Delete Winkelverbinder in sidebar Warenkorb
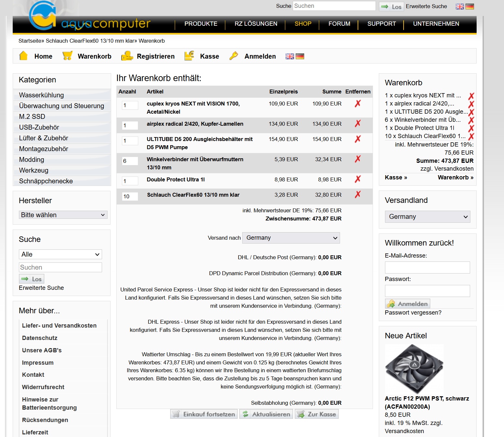Screen dimensions: 504x437 471,120
